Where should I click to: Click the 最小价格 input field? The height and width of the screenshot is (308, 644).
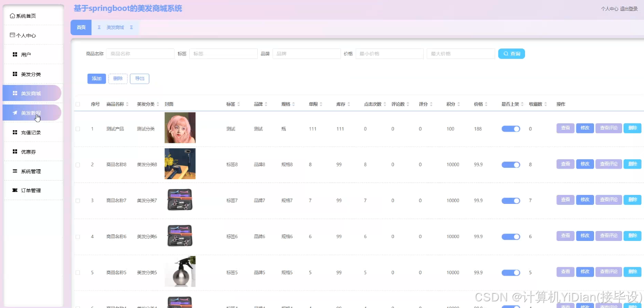click(x=389, y=54)
